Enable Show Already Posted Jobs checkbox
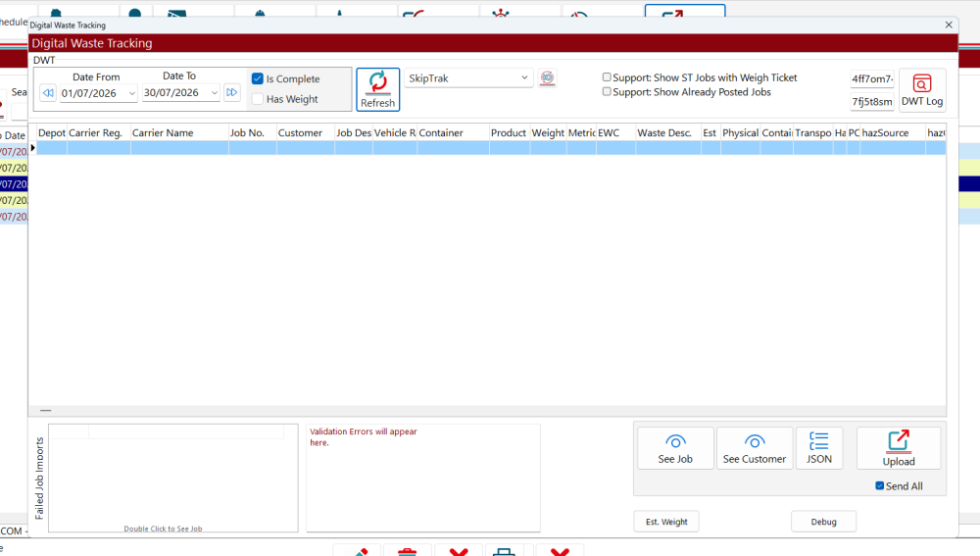Image resolution: width=980 pixels, height=556 pixels. (607, 91)
